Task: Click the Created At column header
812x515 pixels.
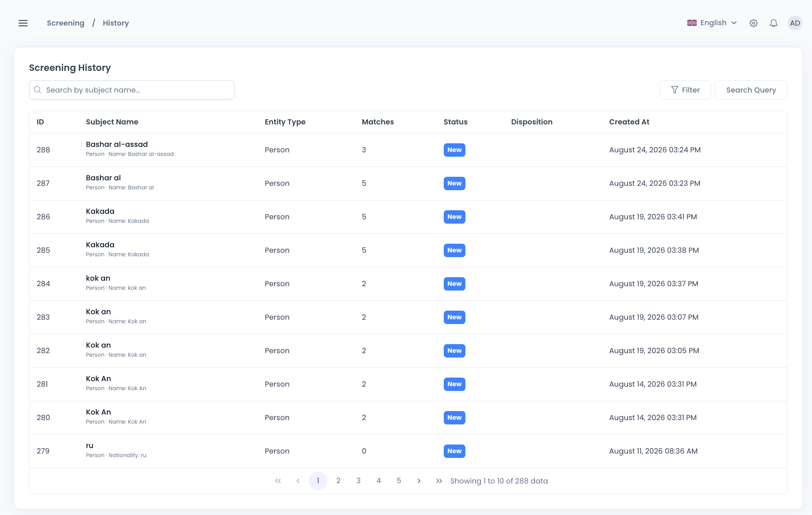Action: (629, 122)
